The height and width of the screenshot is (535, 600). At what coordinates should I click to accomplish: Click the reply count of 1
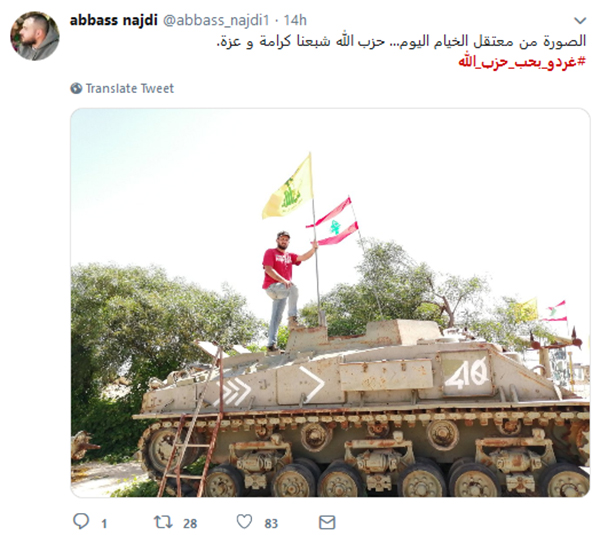point(104,523)
